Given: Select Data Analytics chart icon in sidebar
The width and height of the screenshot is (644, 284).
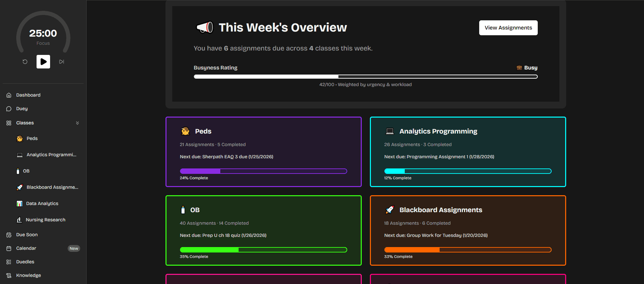Looking at the screenshot, I should click(20, 204).
